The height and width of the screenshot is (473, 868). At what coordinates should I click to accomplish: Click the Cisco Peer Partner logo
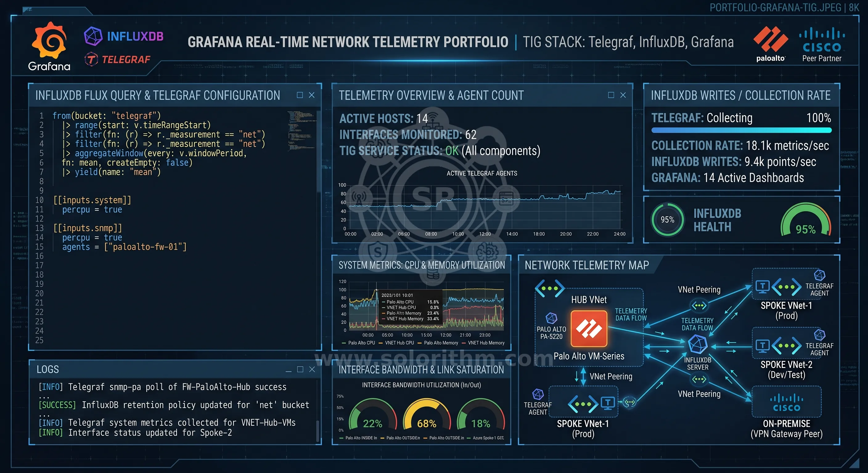[x=822, y=45]
